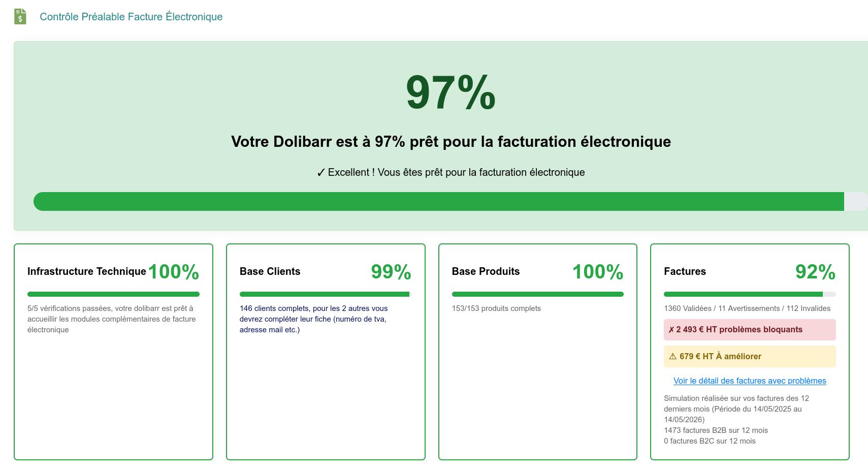Image resolution: width=868 pixels, height=470 pixels.
Task: Click the red cross icon before 2 493 €
Action: [x=671, y=330]
